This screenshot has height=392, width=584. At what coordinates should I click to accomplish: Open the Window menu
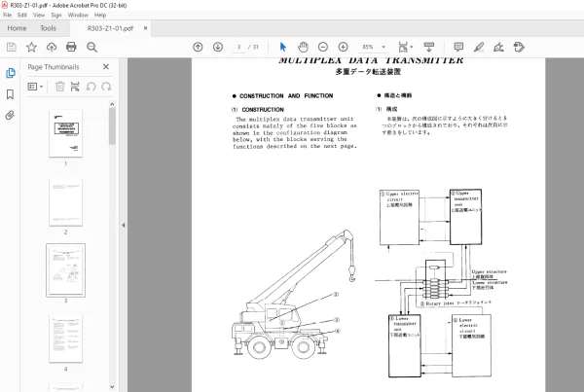tap(78, 15)
